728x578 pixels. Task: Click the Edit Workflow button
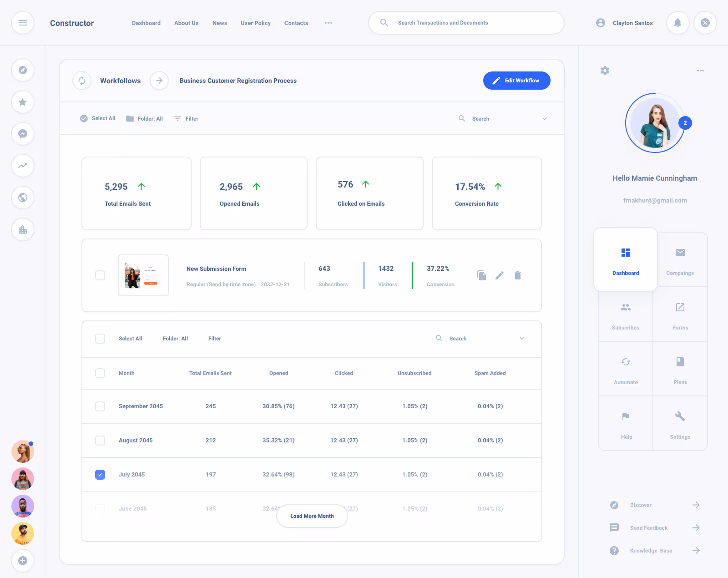[x=516, y=81]
